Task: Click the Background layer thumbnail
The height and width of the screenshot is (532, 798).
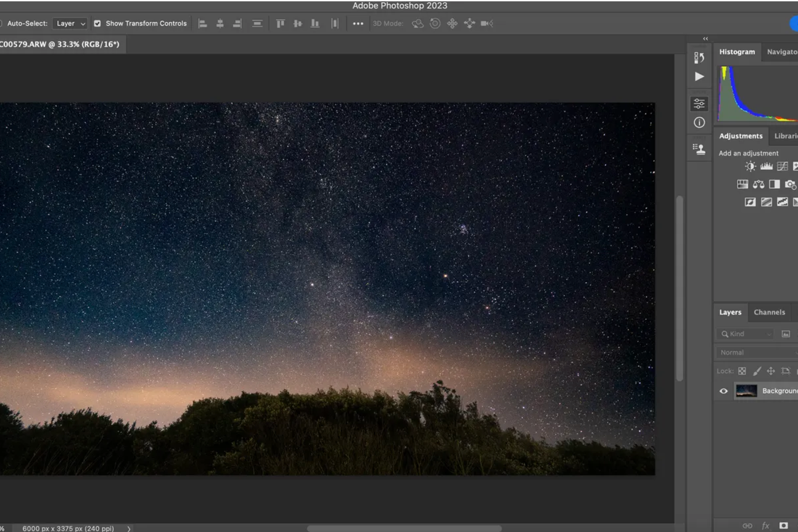Action: (x=746, y=391)
